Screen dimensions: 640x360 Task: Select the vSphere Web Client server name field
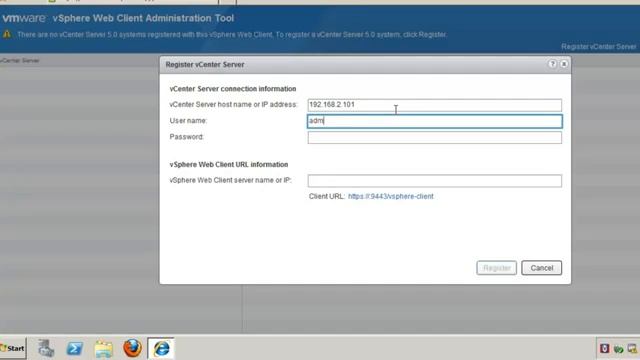click(x=435, y=181)
